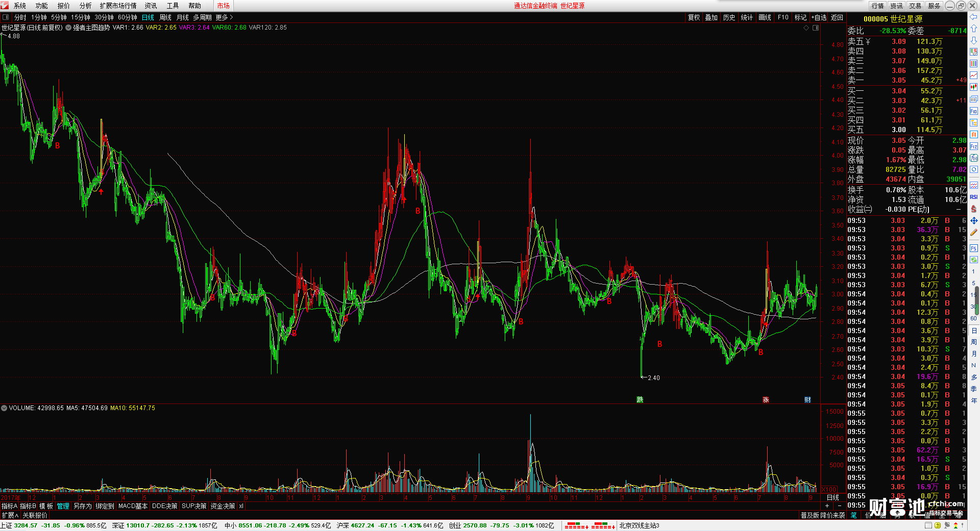Image resolution: width=980 pixels, height=531 pixels.
Task: Click the 服务 service button
Action: [x=934, y=6]
